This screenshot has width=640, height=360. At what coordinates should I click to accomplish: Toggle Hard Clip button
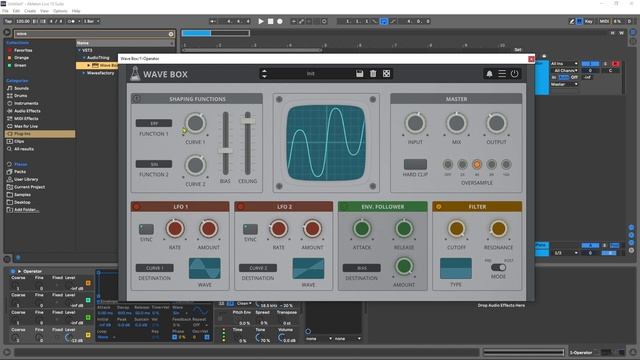coord(415,164)
